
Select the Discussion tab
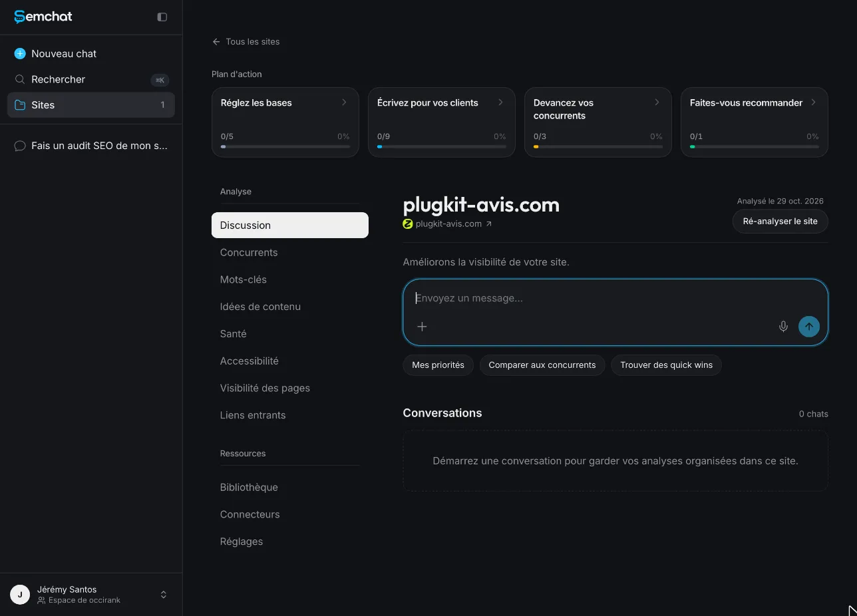[x=290, y=225]
